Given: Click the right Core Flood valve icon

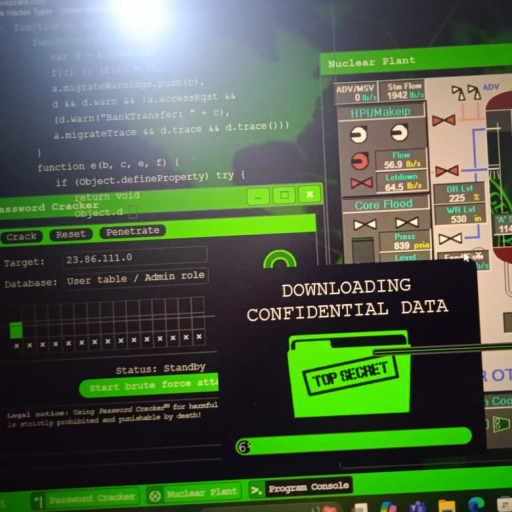Looking at the screenshot, I should tap(407, 222).
